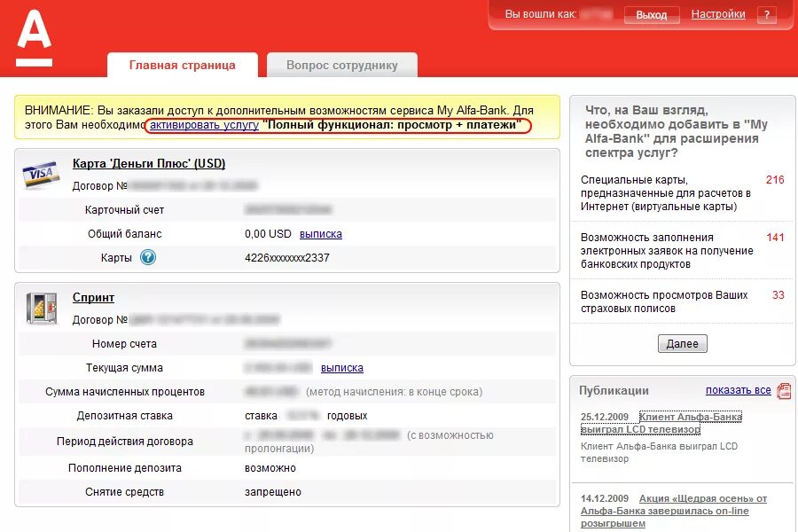The image size is (798, 532).
Task: Click the Карточный счет label
Action: tap(125, 210)
